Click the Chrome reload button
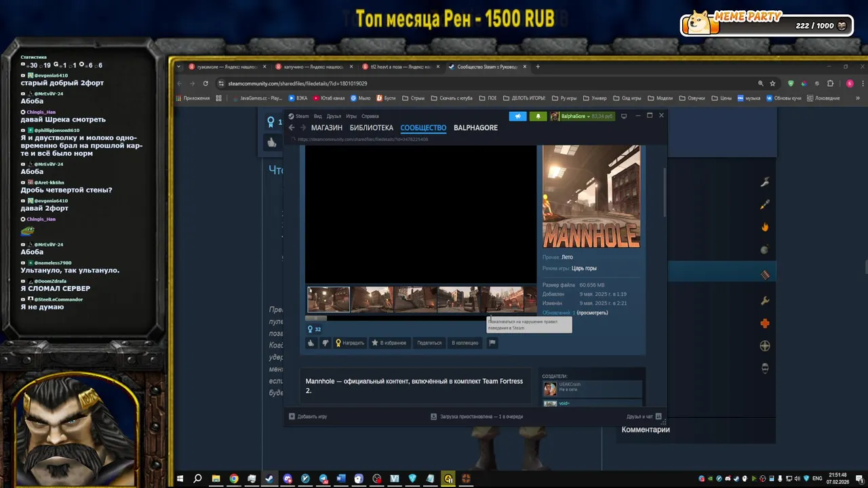This screenshot has height=488, width=868. pos(205,83)
